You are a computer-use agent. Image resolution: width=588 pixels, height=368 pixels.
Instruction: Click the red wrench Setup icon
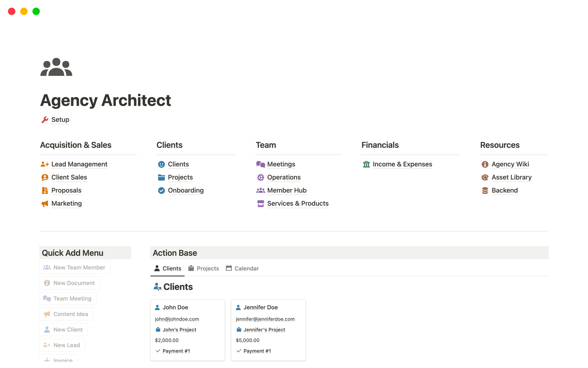point(45,120)
